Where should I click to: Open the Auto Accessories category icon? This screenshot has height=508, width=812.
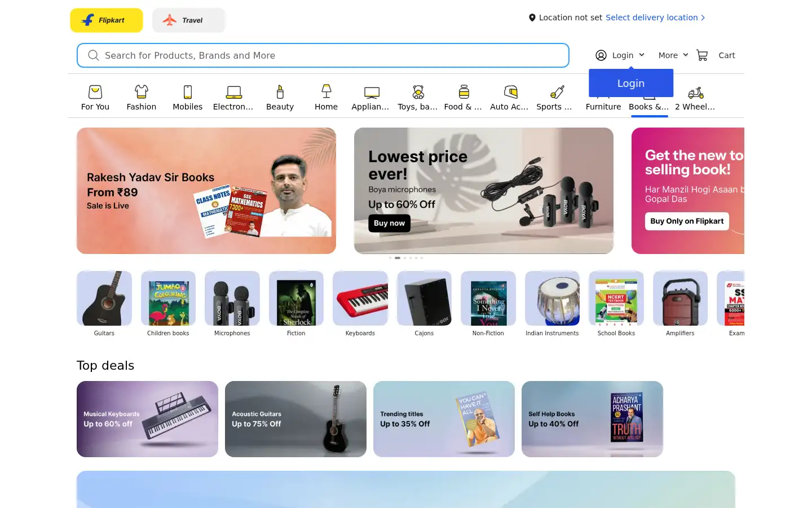tap(510, 92)
